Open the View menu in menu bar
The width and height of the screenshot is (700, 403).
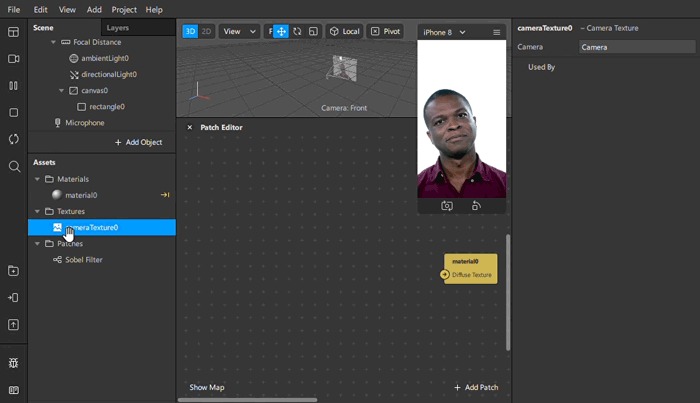(x=67, y=9)
